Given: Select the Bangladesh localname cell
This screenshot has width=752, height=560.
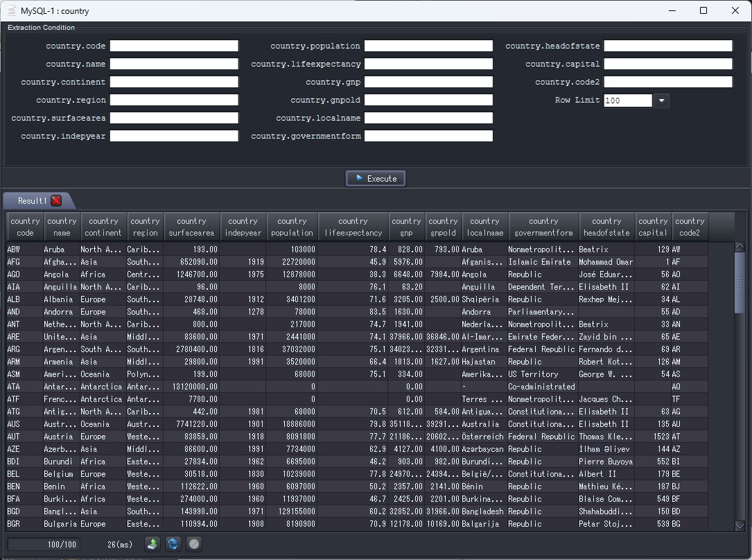Looking at the screenshot, I should point(484,511).
